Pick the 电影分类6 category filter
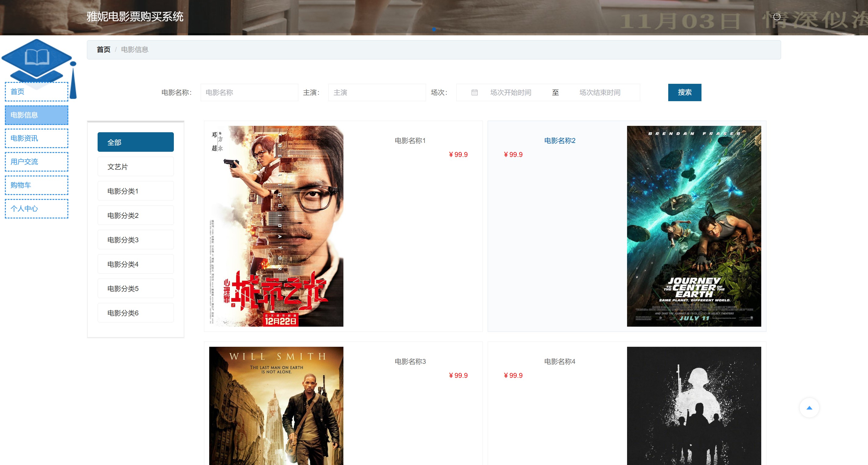Viewport: 868px width, 465px height. pyautogui.click(x=135, y=313)
